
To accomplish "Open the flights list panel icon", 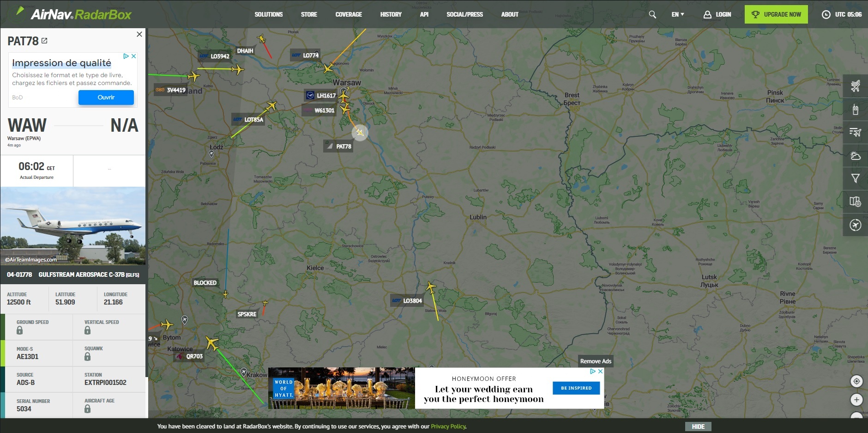I will pyautogui.click(x=855, y=86).
